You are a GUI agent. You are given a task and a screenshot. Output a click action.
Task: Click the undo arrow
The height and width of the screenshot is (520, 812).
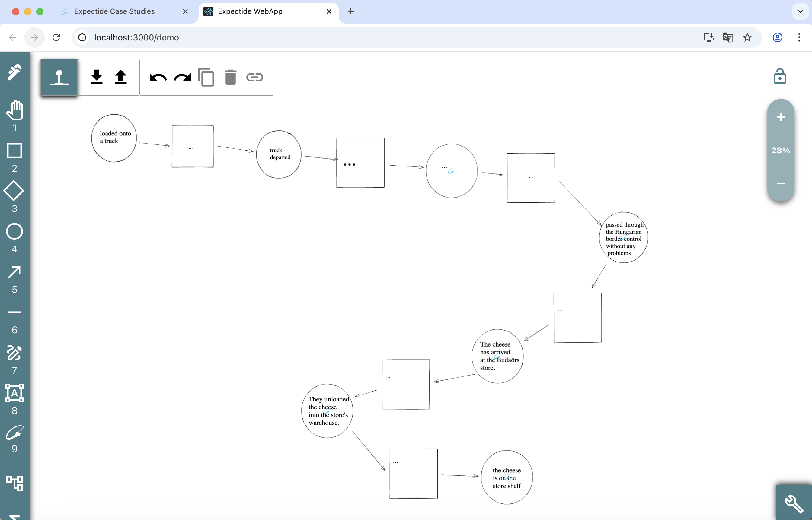pos(158,77)
